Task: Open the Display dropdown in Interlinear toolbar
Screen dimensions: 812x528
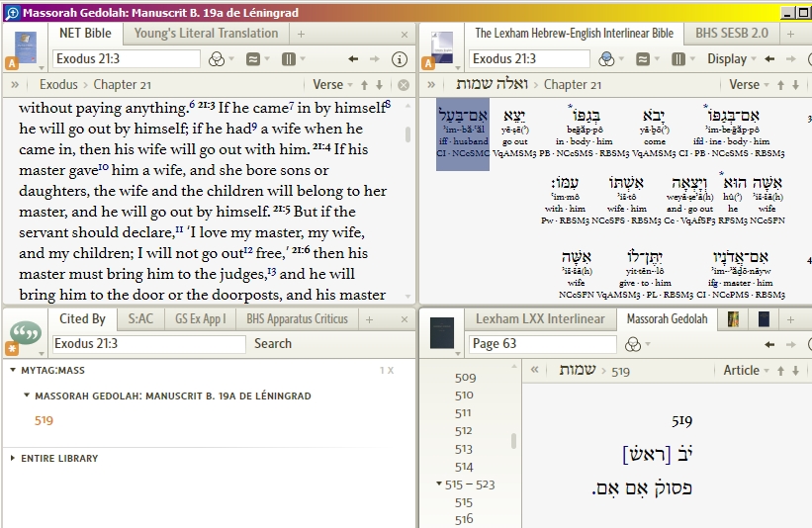Action: (732, 59)
